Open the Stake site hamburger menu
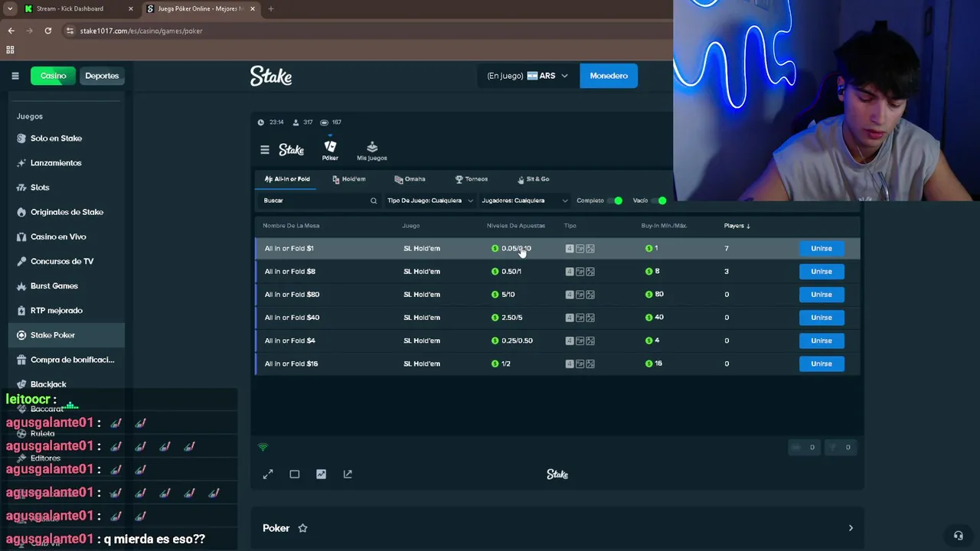Screen dimensions: 980x551 click(x=15, y=76)
